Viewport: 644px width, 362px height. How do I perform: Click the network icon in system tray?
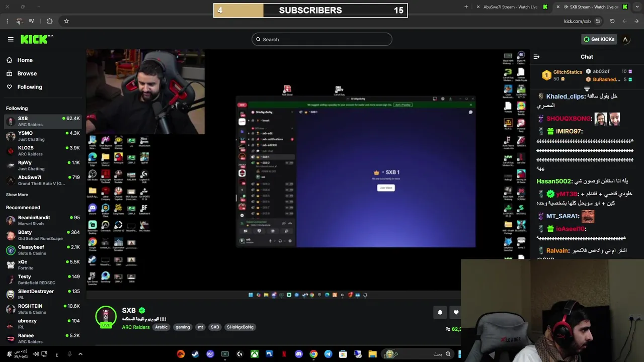point(45,354)
